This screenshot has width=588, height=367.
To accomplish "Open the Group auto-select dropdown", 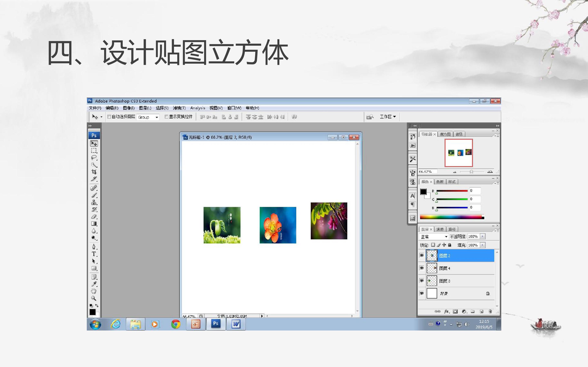I will point(148,117).
